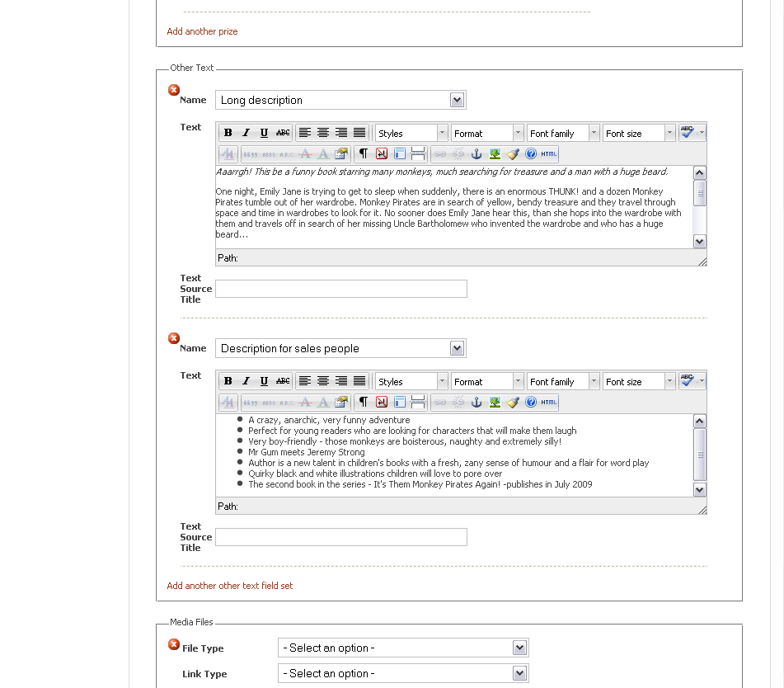This screenshot has width=784, height=688.
Task: Toggle spellchecker in Long description editor
Action: coord(688,133)
